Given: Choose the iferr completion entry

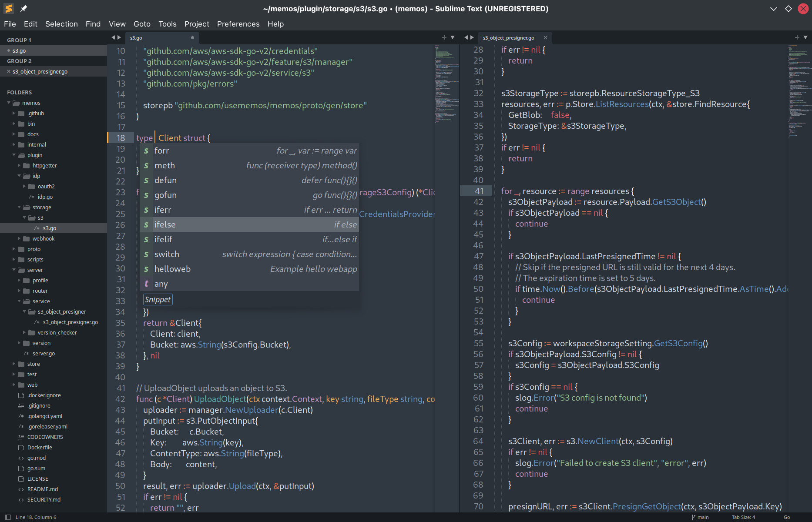Looking at the screenshot, I should 249,210.
